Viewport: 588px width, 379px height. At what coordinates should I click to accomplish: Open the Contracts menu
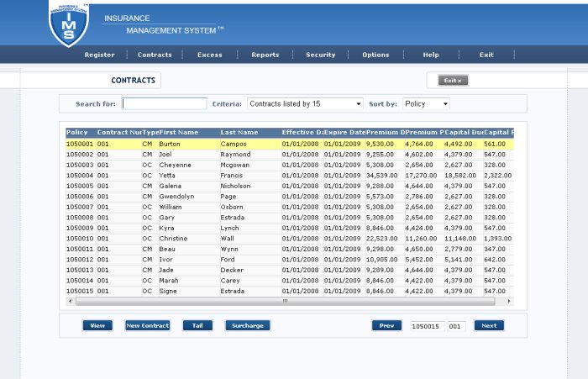coord(155,55)
